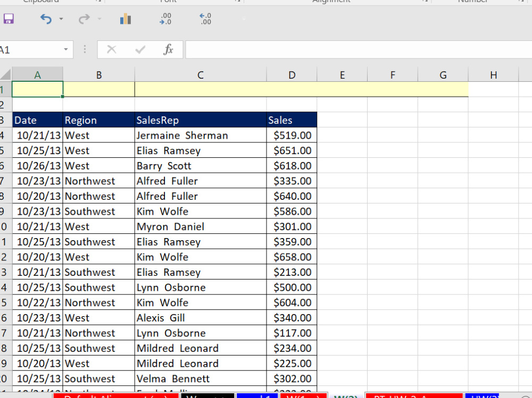Select column B header
Viewport: 532px width, 398px height.
[99, 74]
